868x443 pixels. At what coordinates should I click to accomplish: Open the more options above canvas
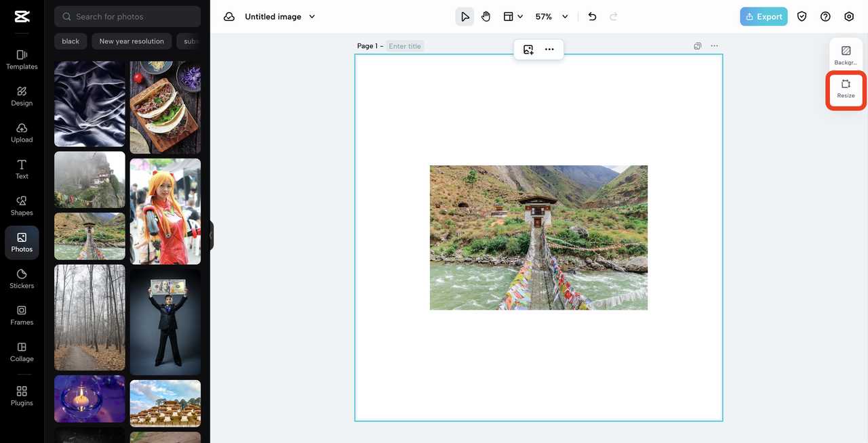click(549, 49)
